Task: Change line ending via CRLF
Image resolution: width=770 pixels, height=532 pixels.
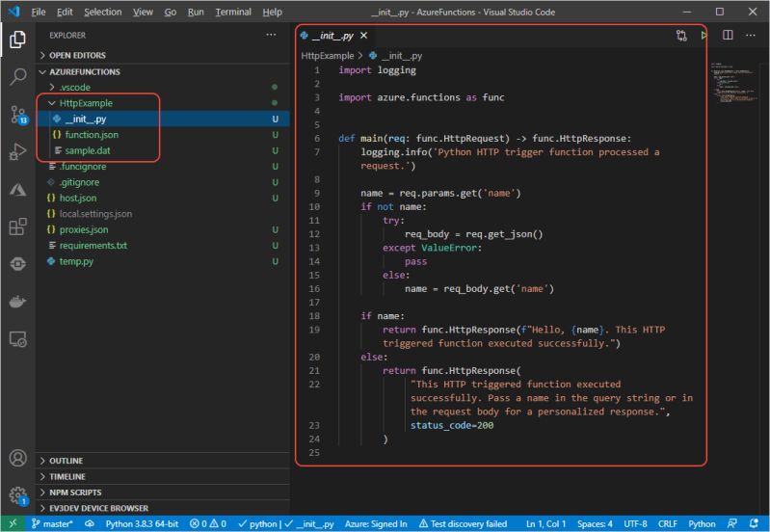Action: click(668, 523)
